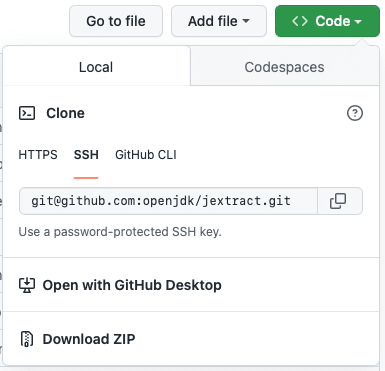Choose the HTTPS clone option

click(x=38, y=155)
